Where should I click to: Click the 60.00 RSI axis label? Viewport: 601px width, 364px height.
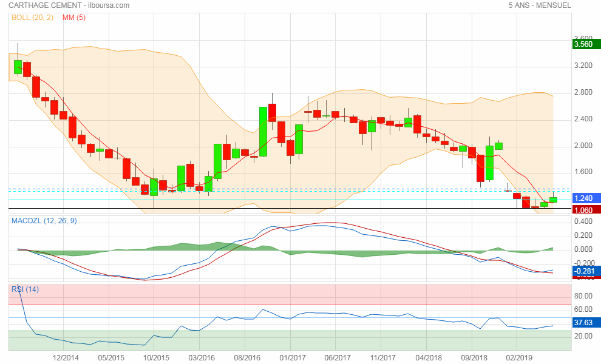(x=583, y=309)
